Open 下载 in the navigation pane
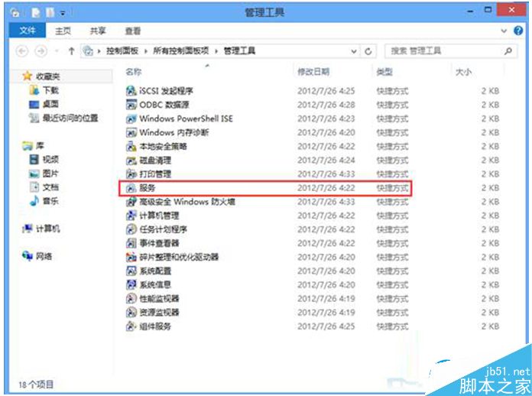532x396 pixels. click(51, 90)
